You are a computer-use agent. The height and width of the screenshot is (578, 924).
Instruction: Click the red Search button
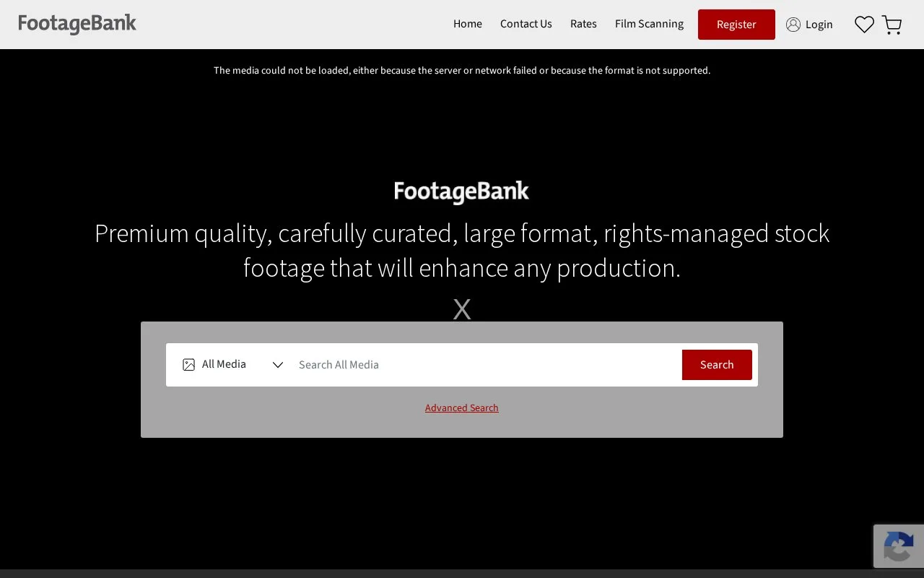point(717,365)
